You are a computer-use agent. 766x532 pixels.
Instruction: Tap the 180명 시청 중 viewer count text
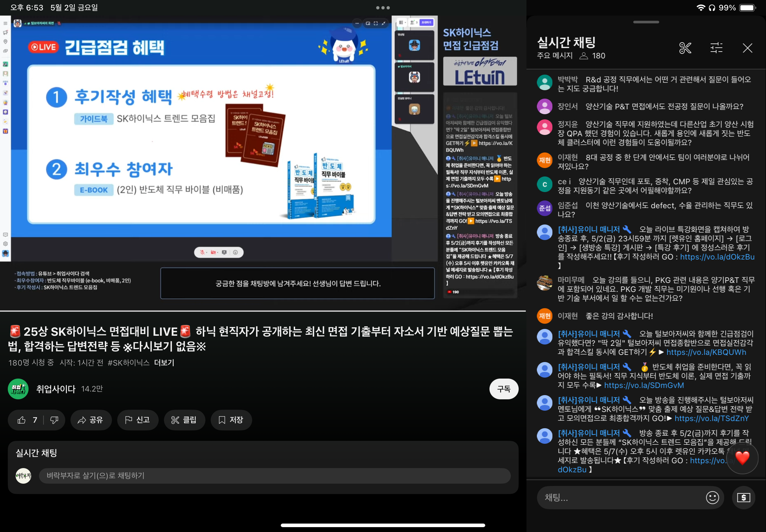(31, 363)
